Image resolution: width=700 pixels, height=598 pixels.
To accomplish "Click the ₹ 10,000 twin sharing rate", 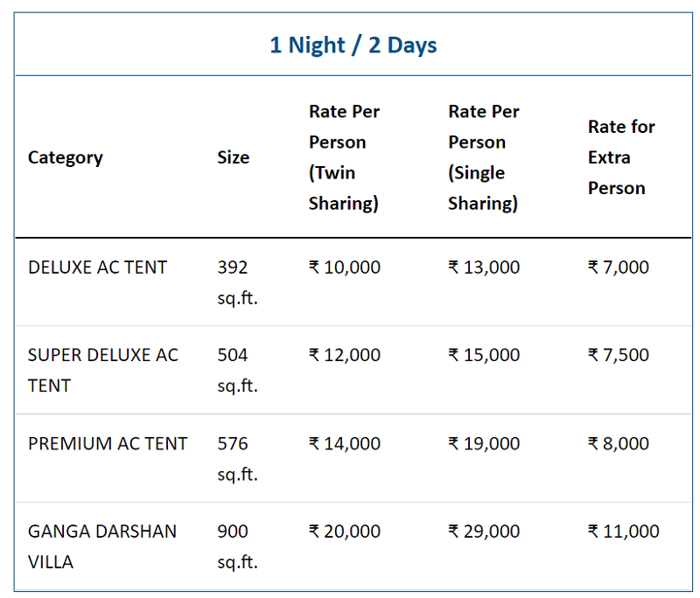I will tap(345, 268).
